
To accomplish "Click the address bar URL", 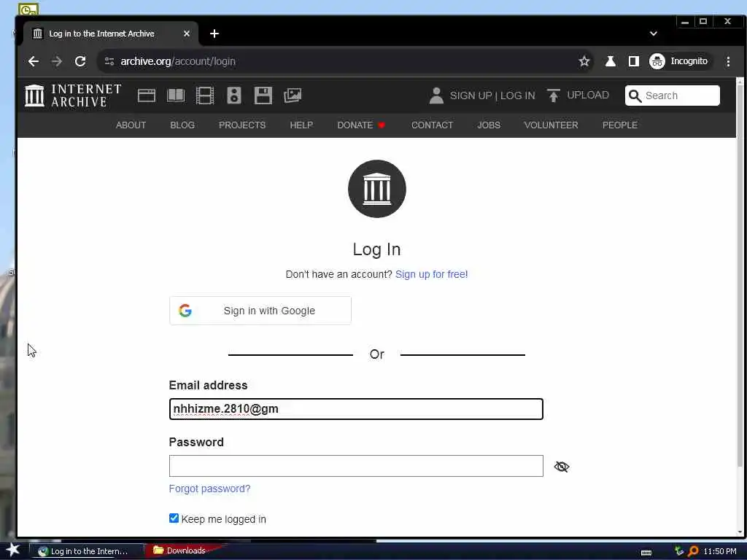I will (x=178, y=61).
